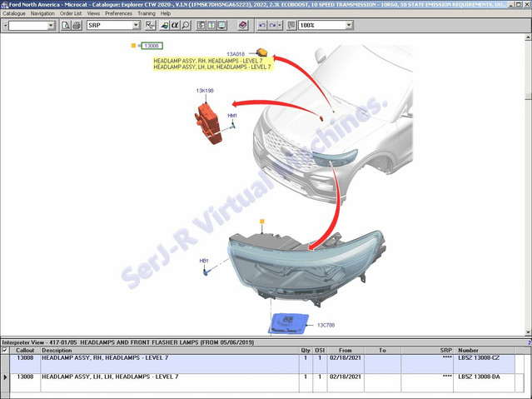
Task: Click the magnifying glass search icon
Action: (186, 25)
